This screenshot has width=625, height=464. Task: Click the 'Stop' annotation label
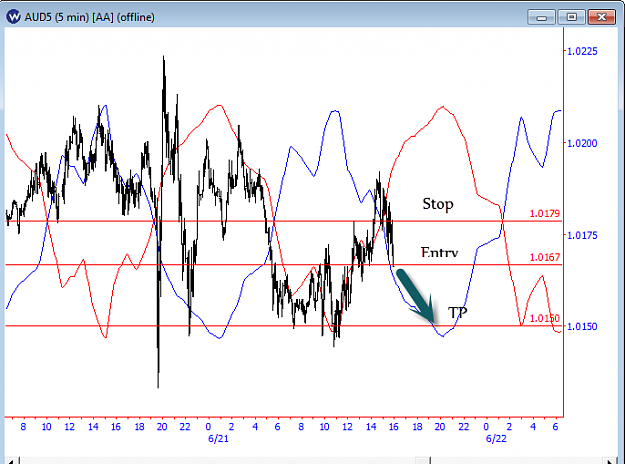(x=438, y=204)
